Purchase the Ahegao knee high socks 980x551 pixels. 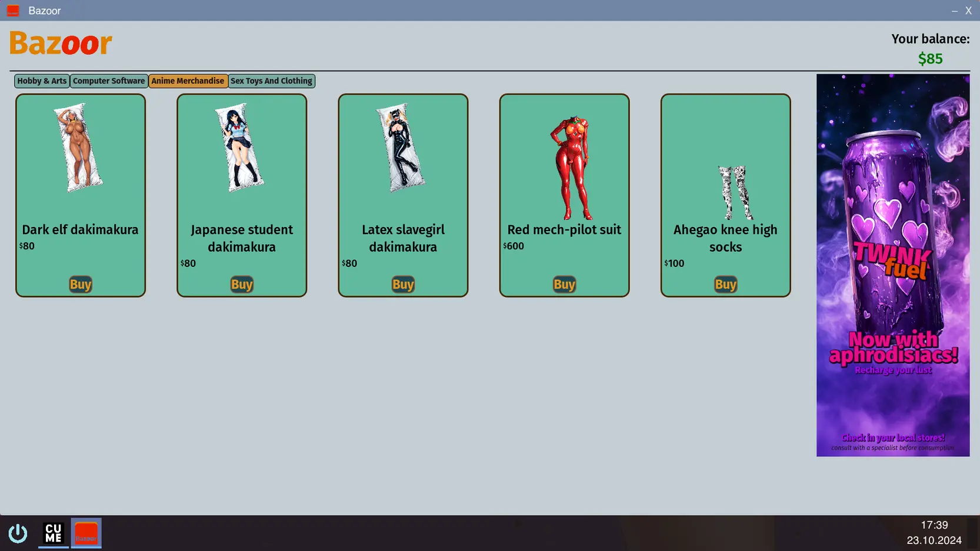pyautogui.click(x=725, y=285)
